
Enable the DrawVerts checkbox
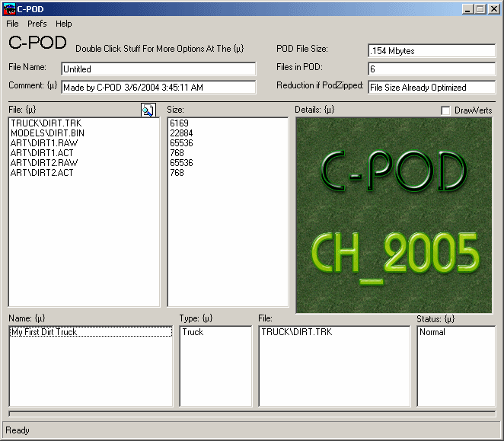[446, 110]
